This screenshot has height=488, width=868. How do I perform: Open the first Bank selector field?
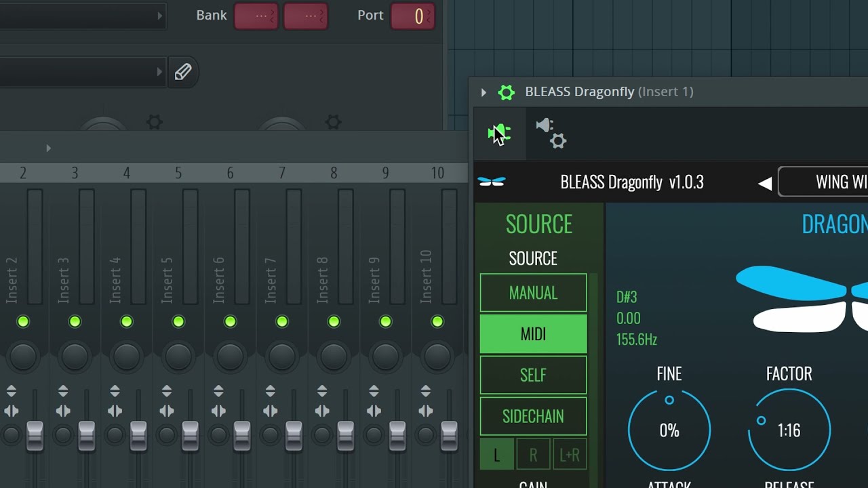point(256,16)
